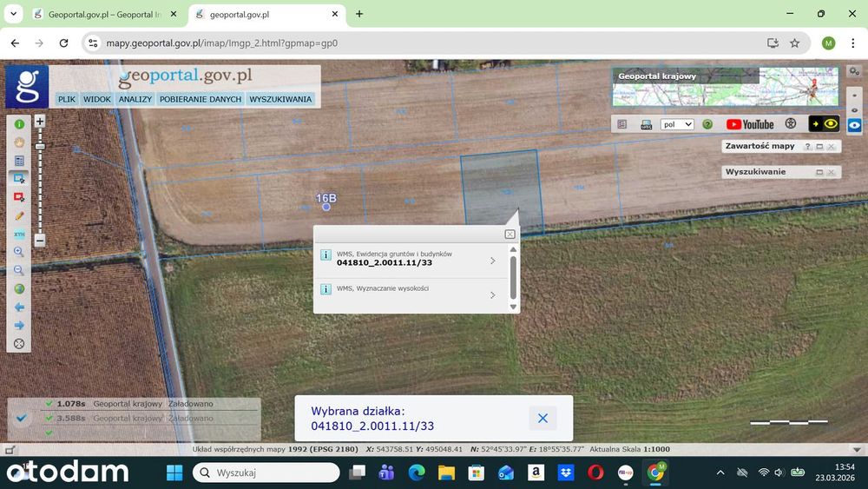Click the plus zoom button
This screenshot has width=868, height=489.
40,121
